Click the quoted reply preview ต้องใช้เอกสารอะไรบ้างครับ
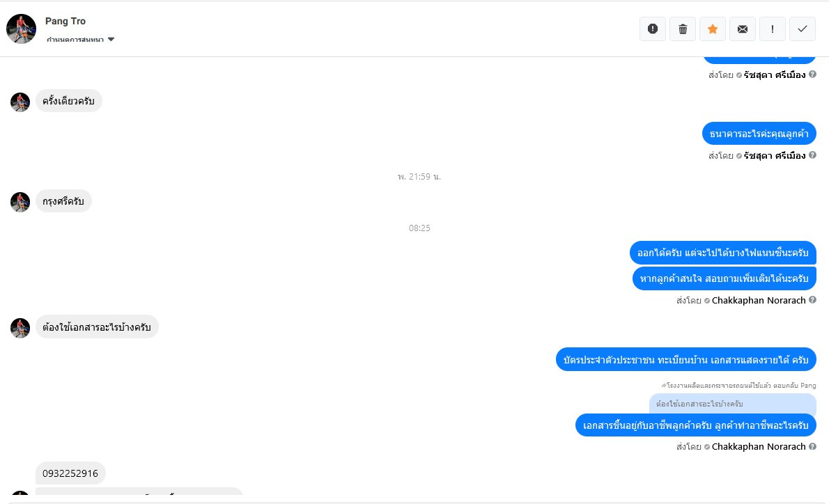 click(732, 404)
